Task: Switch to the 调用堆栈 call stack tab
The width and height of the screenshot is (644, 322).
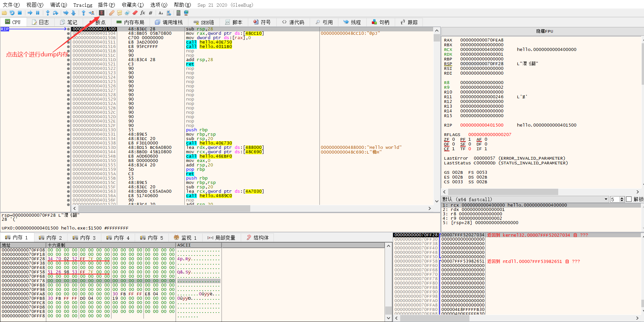Action: [x=169, y=22]
